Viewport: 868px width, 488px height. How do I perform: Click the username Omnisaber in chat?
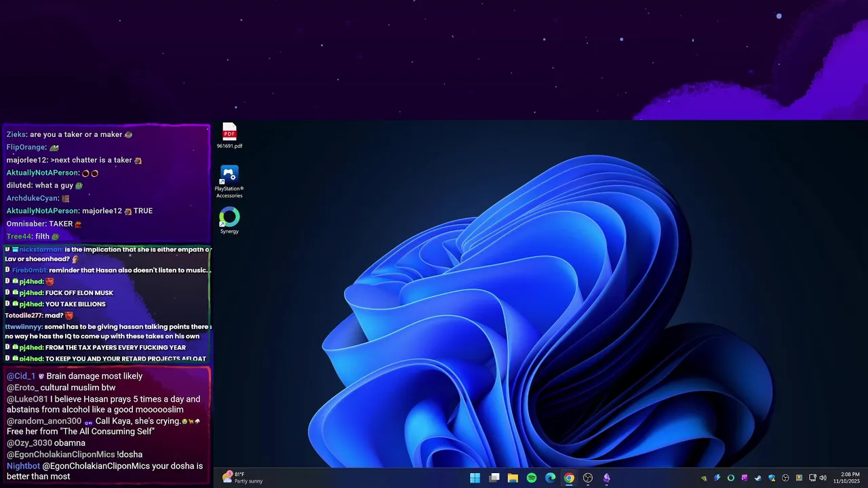click(26, 224)
